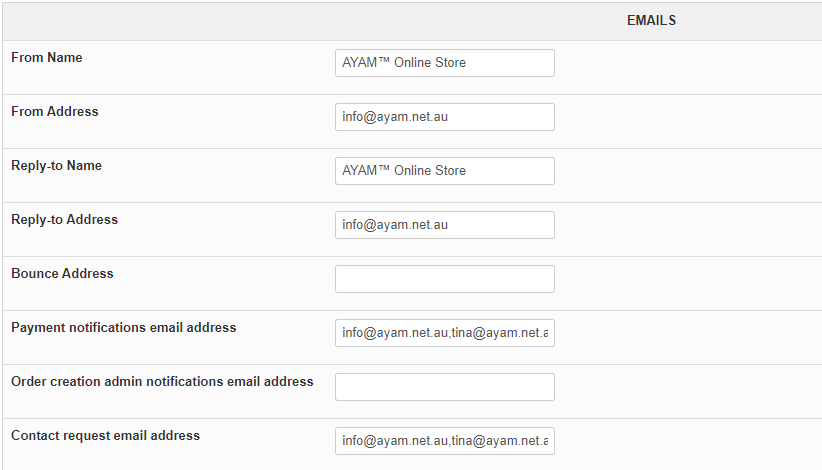Click the "From Address" label text

pyautogui.click(x=55, y=112)
